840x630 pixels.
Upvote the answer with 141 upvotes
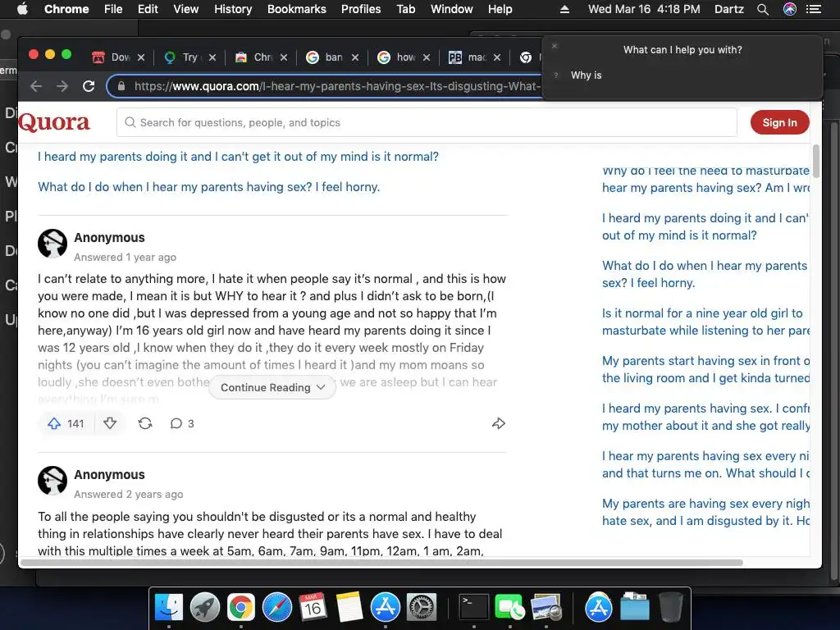click(66, 424)
